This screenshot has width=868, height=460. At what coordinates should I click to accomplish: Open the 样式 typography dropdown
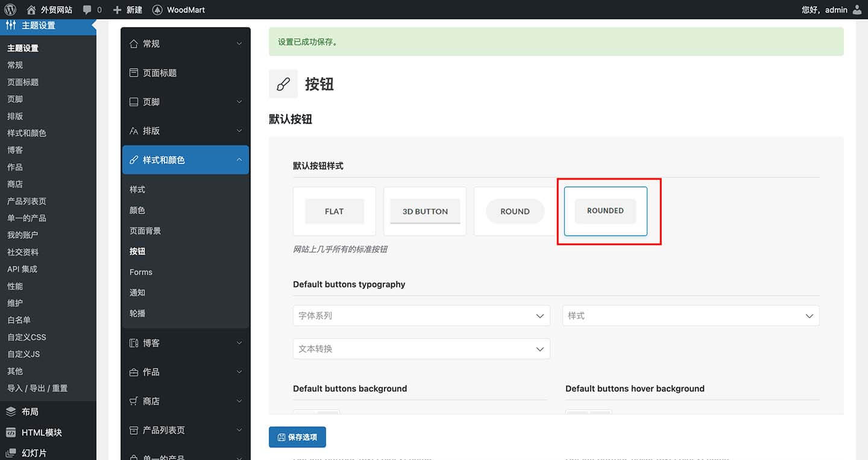coord(691,315)
